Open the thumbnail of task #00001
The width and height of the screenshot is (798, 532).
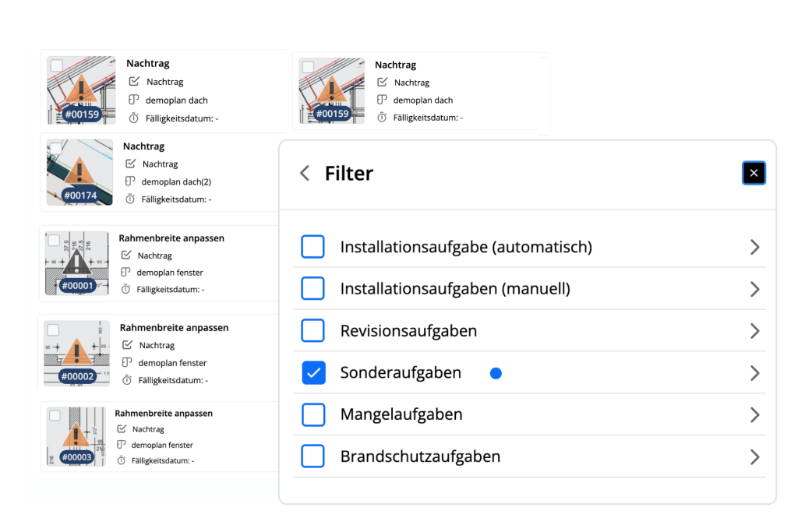tap(76, 263)
